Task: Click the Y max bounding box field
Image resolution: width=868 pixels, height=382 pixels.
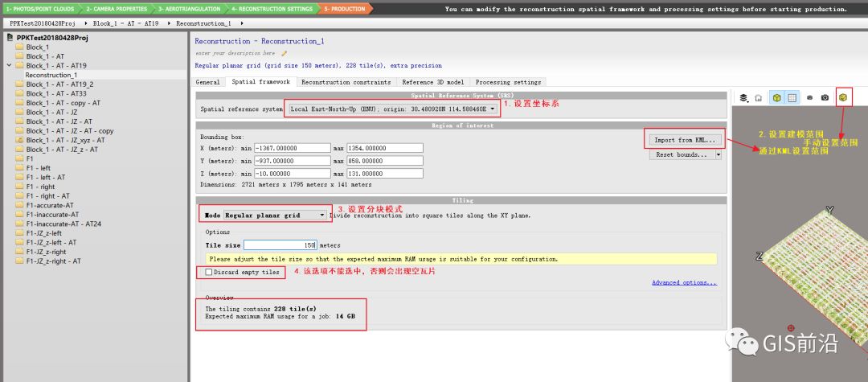Action: coord(385,161)
